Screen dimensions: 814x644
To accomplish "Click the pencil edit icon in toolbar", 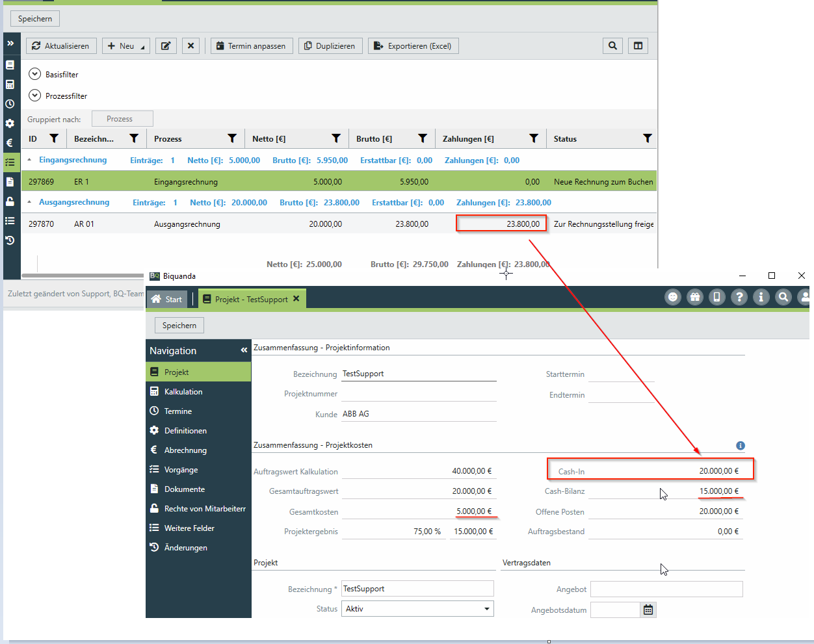I will pyautogui.click(x=166, y=45).
